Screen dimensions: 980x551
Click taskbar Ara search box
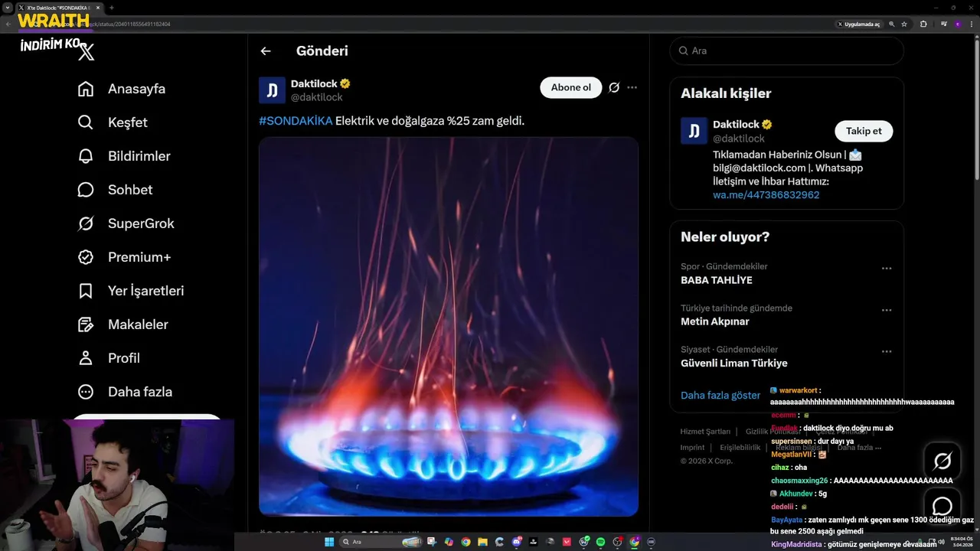[x=381, y=542]
